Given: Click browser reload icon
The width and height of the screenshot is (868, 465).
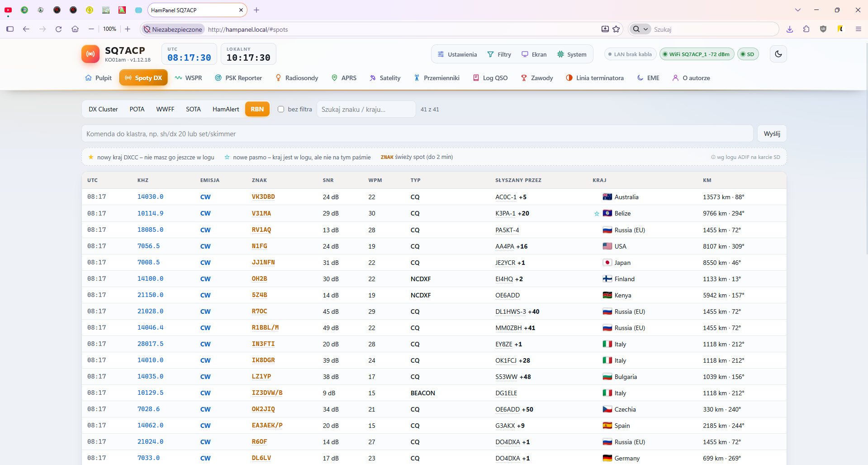Looking at the screenshot, I should click(x=58, y=29).
